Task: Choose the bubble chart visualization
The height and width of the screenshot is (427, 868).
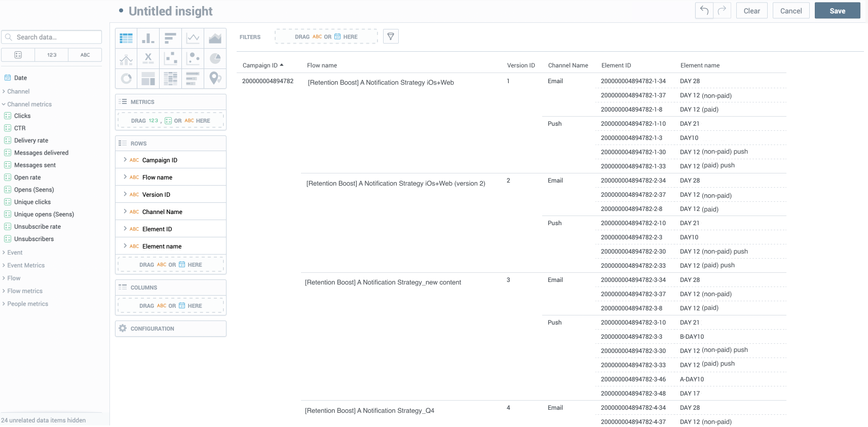Action: tap(193, 58)
